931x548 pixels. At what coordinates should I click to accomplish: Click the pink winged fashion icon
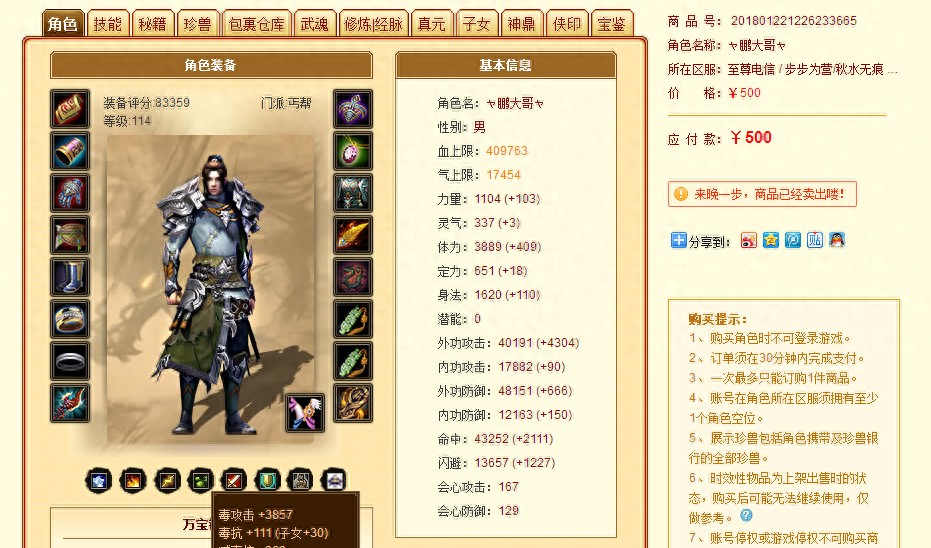305,412
